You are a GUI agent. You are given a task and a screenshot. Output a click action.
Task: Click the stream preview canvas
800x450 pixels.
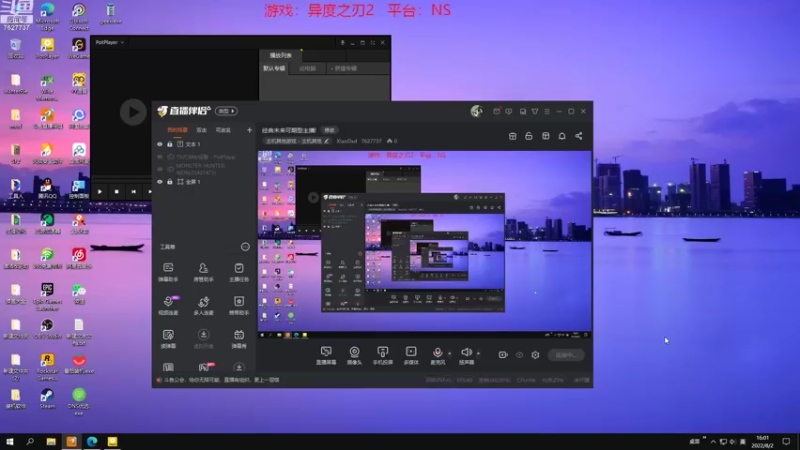(x=424, y=244)
